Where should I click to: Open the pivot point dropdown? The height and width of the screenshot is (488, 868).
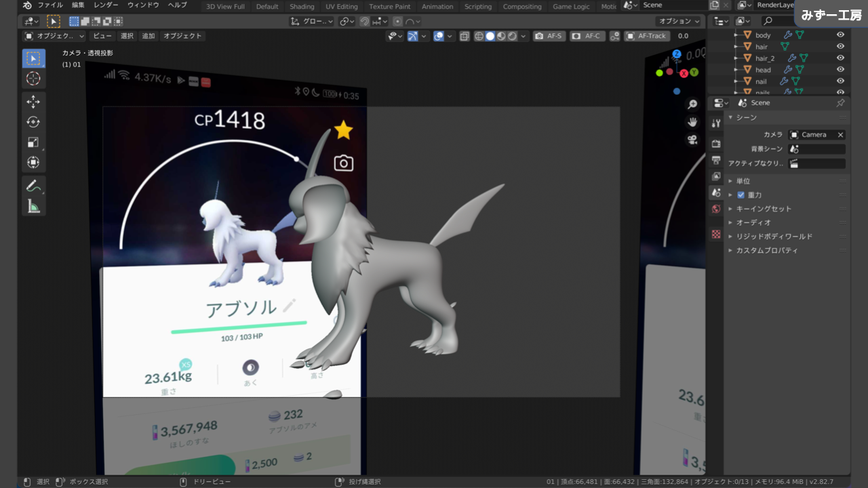pyautogui.click(x=347, y=21)
